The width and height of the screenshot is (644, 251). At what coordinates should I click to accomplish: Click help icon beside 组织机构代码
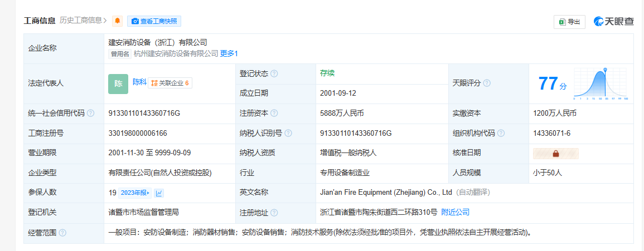501,133
